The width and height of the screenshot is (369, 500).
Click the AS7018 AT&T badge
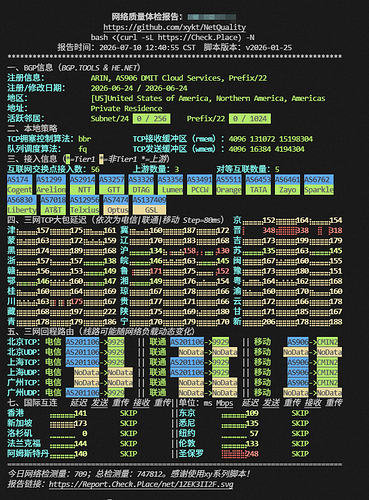coord(53,205)
